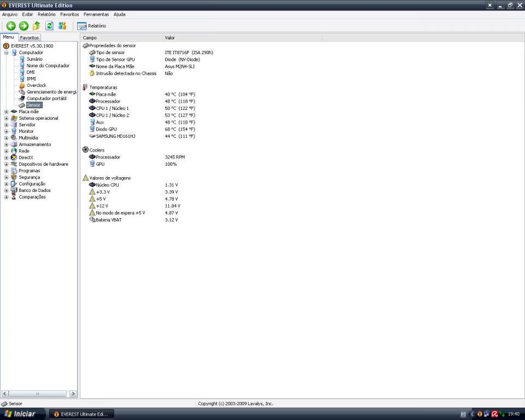Click the right arrow of the sidebar horizontal scrollbar
525x420 pixels.
click(x=73, y=394)
